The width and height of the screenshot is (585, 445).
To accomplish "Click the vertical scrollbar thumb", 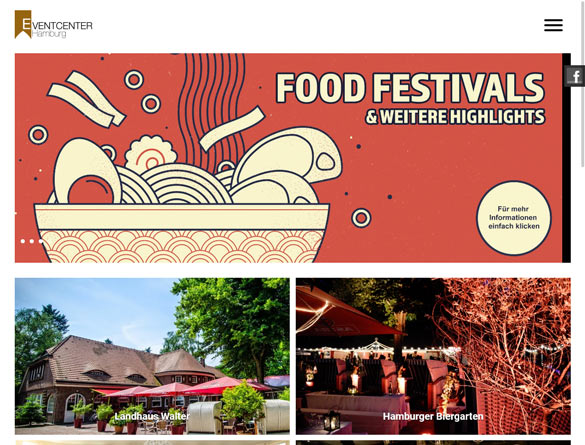I will 583,84.
